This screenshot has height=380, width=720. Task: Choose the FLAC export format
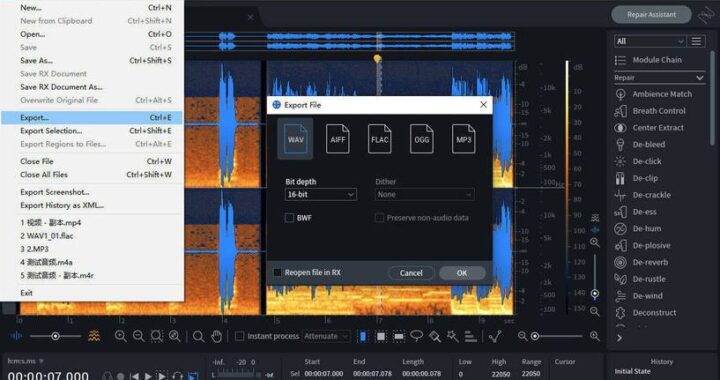[379, 139]
